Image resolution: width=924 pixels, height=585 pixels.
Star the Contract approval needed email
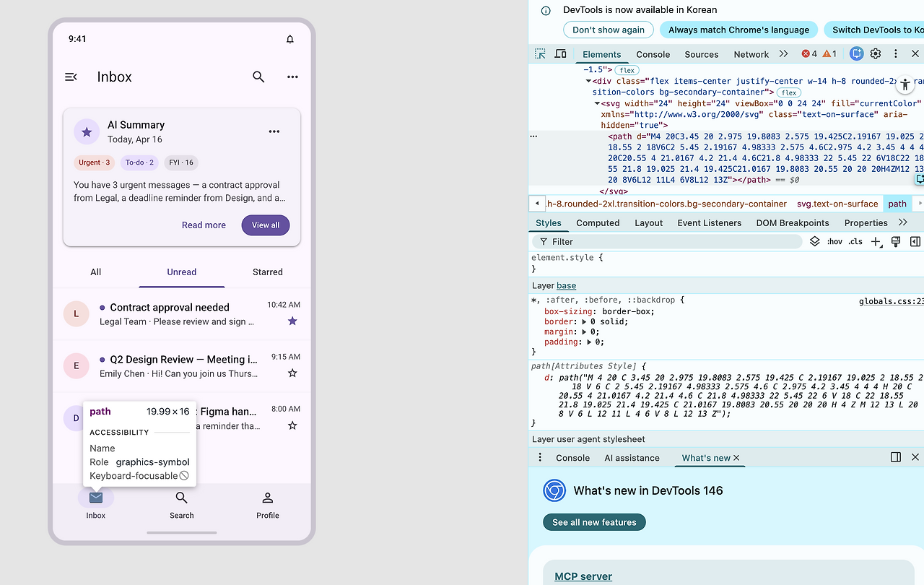(292, 321)
